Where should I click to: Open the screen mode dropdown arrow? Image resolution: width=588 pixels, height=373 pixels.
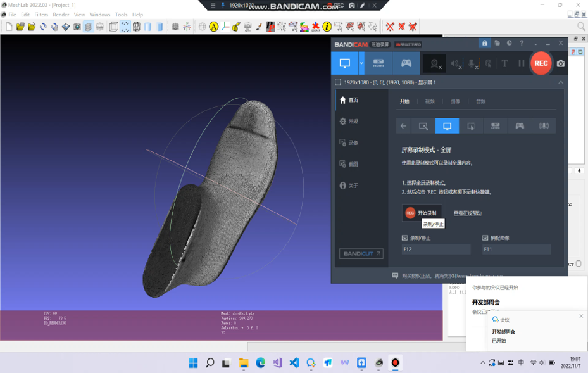coord(361,63)
